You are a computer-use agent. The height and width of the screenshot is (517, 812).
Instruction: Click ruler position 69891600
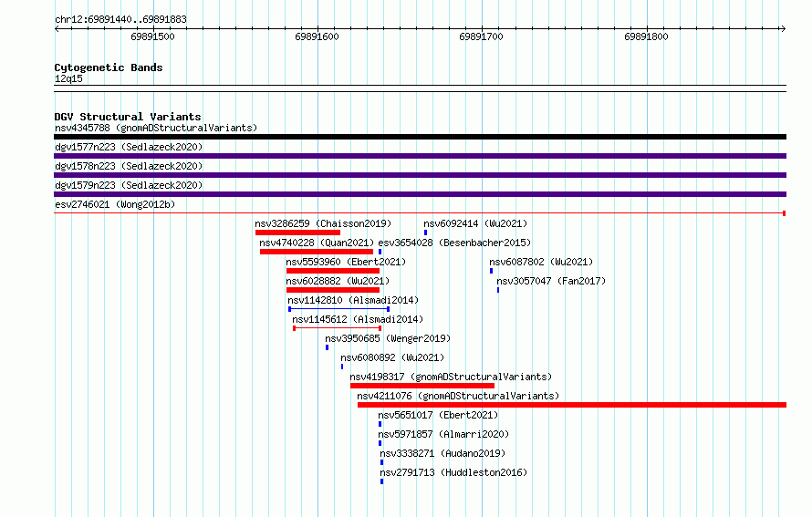point(317,36)
